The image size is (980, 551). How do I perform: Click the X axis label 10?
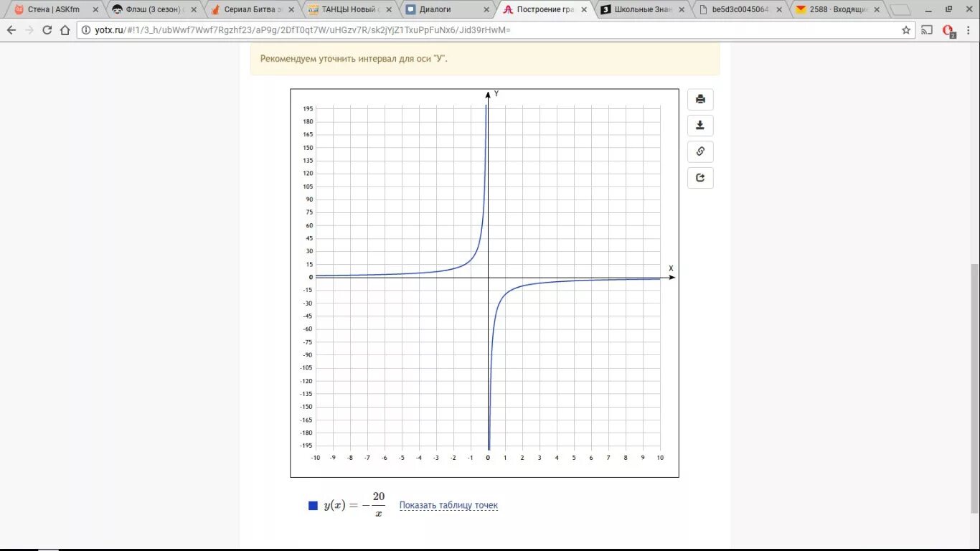(x=660, y=458)
